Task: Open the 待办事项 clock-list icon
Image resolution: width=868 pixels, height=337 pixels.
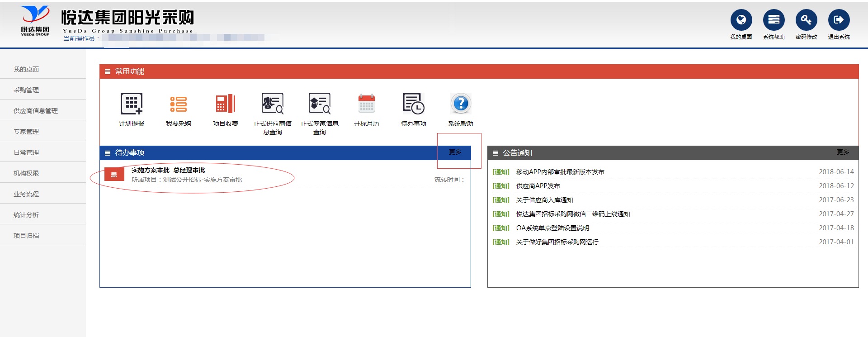Action: (414, 104)
